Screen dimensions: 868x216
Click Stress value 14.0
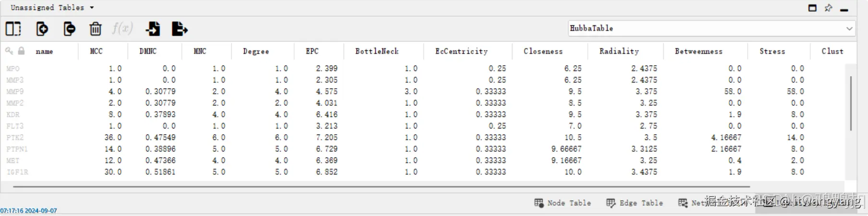796,137
